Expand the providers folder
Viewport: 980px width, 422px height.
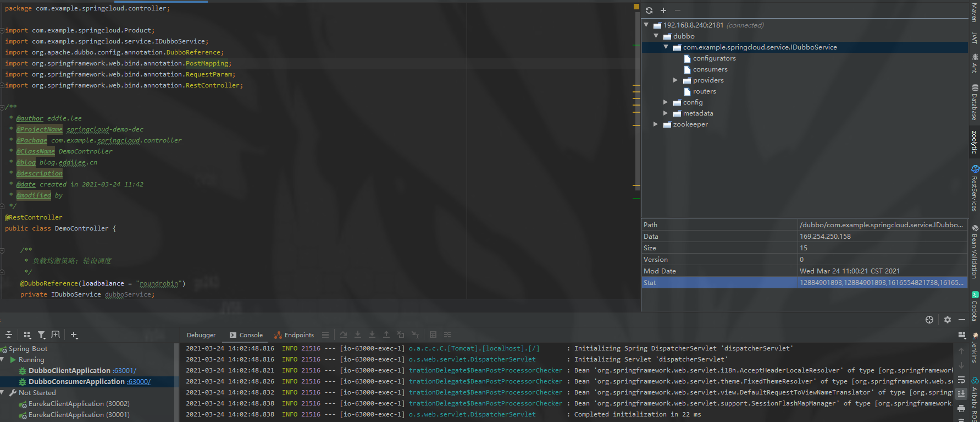676,80
